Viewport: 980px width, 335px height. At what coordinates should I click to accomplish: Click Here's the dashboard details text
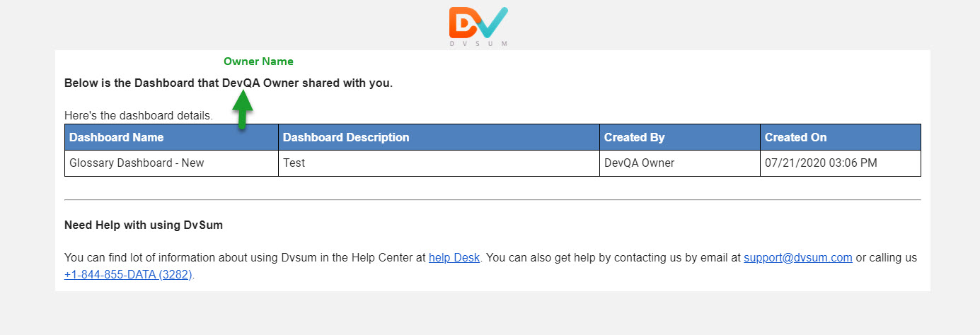[x=139, y=115]
